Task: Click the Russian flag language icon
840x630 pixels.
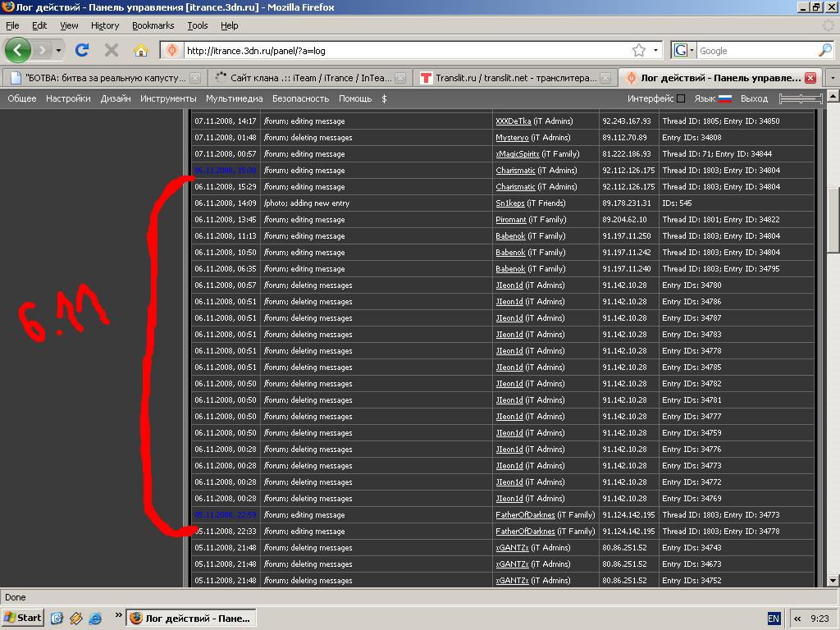Action: (725, 98)
